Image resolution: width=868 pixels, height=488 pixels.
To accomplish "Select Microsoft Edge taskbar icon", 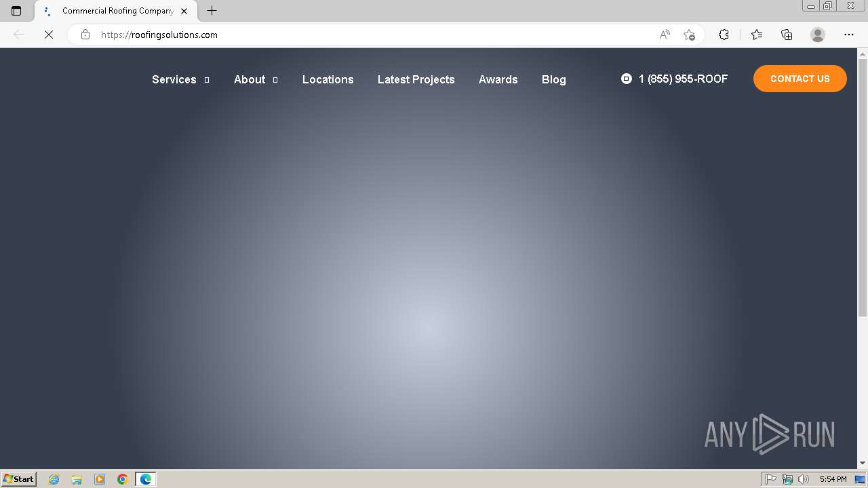I will coord(146,479).
